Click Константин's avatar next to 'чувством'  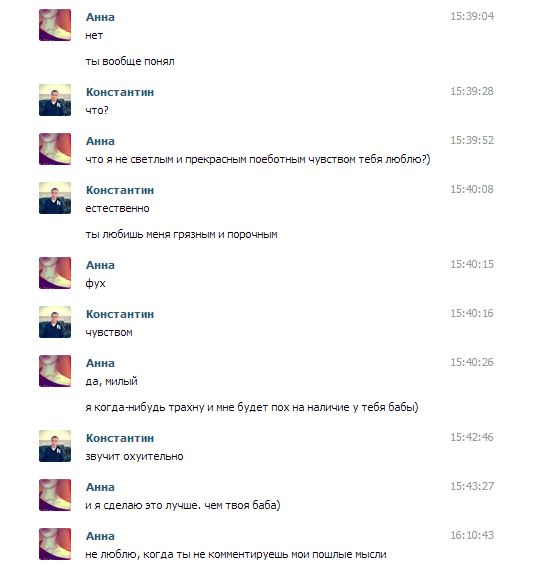coord(55,322)
